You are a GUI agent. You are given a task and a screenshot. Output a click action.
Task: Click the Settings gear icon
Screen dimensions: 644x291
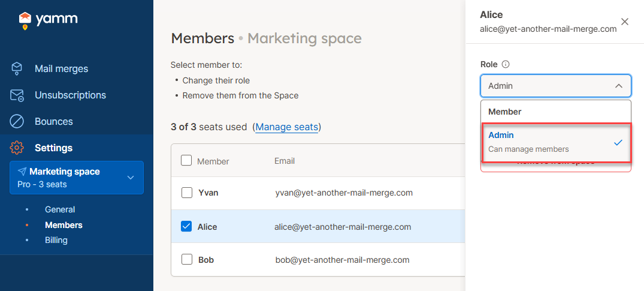(x=17, y=148)
